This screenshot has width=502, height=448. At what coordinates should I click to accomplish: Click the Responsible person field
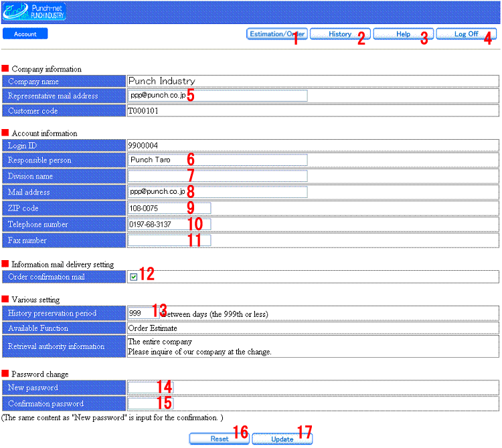[x=218, y=160]
